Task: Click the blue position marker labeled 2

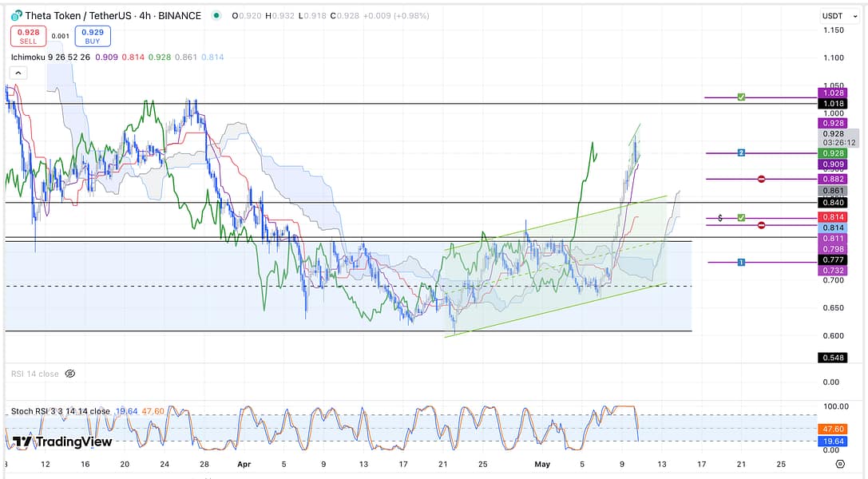Action: (x=741, y=152)
